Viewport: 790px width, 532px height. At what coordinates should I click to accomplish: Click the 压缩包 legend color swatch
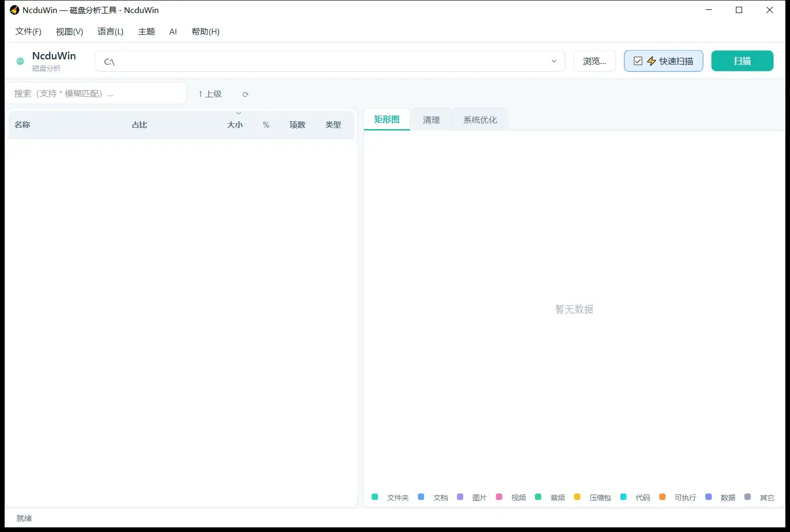577,497
